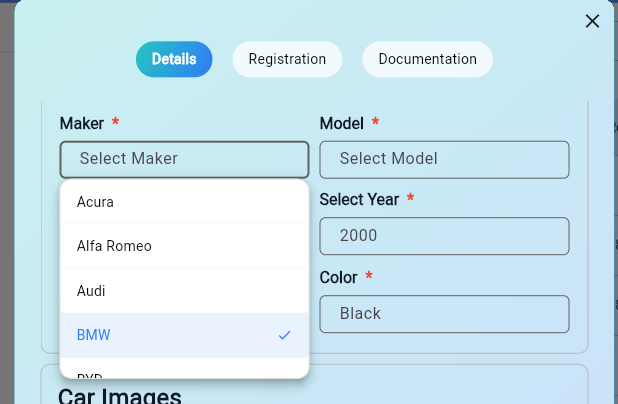Click the checkmark icon beside BMW

285,335
